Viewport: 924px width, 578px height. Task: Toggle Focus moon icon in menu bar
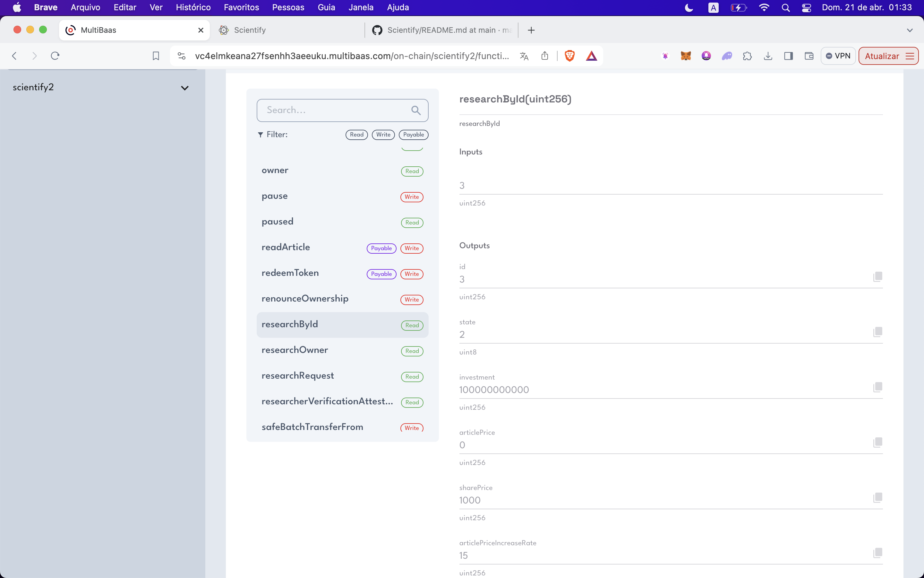pos(689,8)
